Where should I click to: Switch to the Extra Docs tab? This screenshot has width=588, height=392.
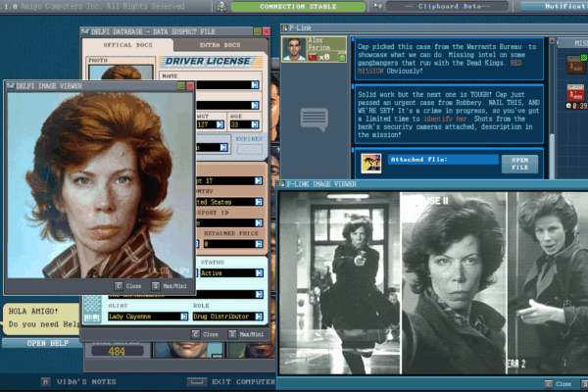(218, 45)
